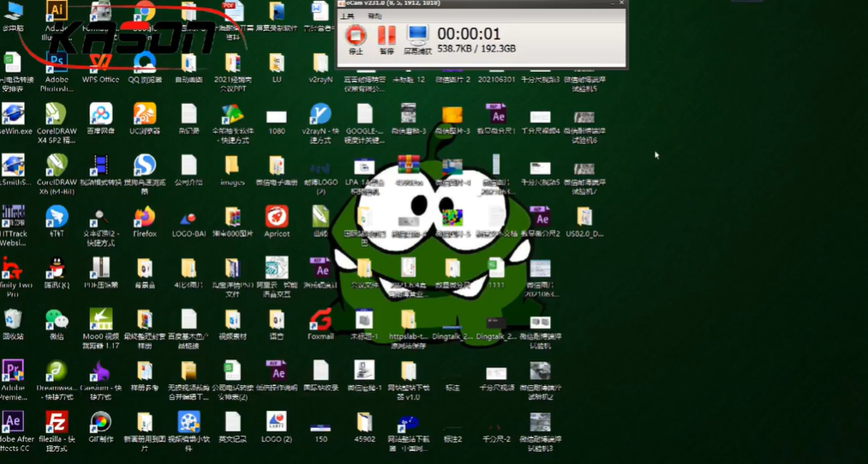Select the Recycle Bin (回收站) icon
The width and height of the screenshot is (868, 464).
(x=13, y=320)
